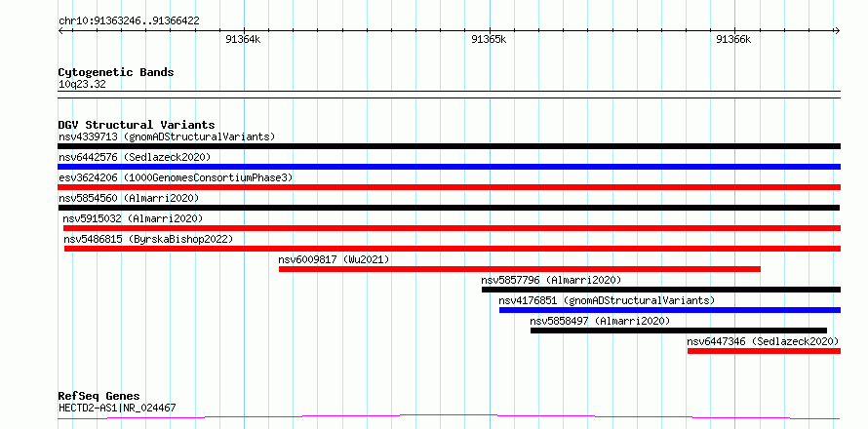The width and height of the screenshot is (868, 429).
Task: Select the magenta HECTD2-AS1 gene line
Action: tap(449, 417)
